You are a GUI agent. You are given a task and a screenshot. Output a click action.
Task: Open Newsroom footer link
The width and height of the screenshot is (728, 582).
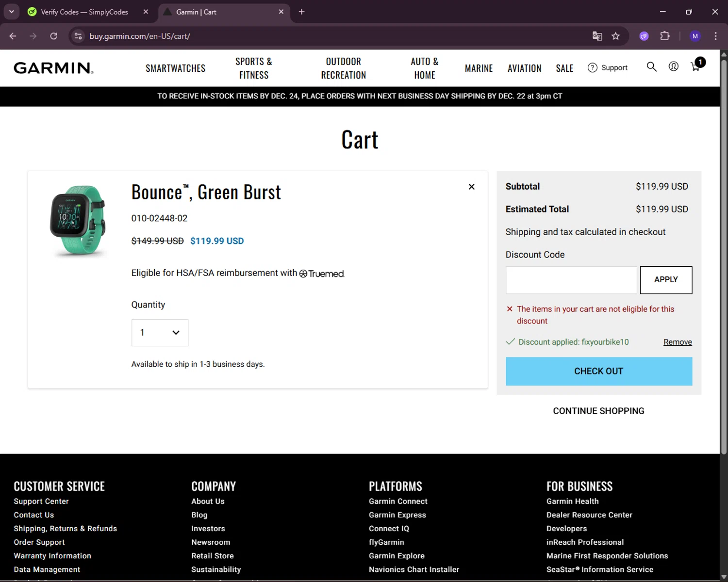pos(211,542)
